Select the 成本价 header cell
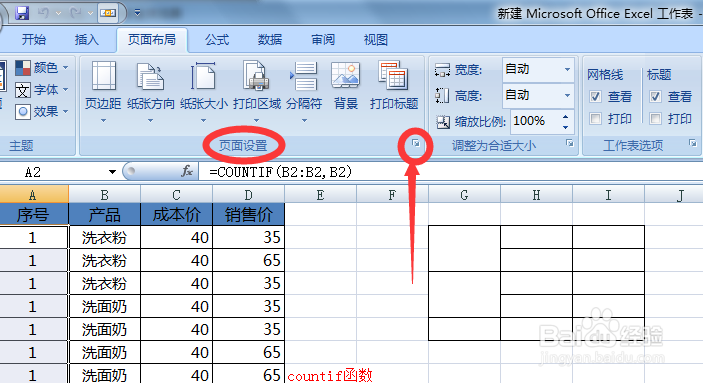 [x=177, y=214]
